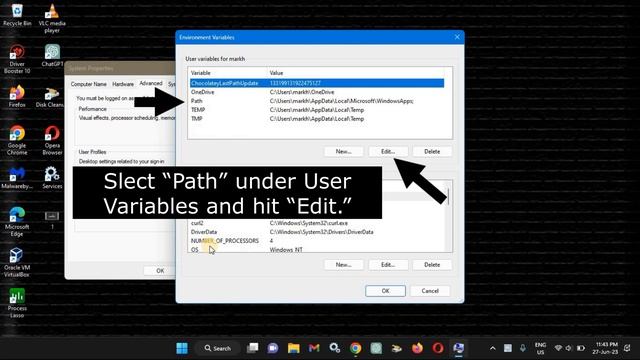
Task: Open the ENG US language switcher
Action: pyautogui.click(x=540, y=348)
